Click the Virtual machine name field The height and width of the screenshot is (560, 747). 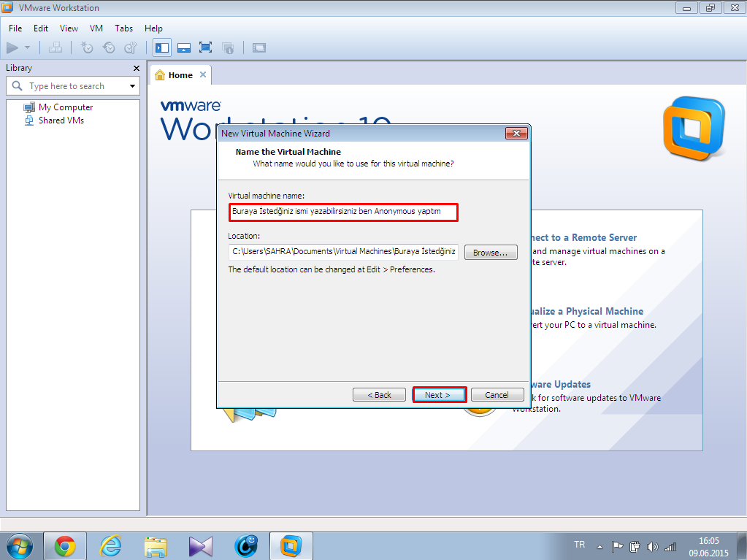(343, 212)
